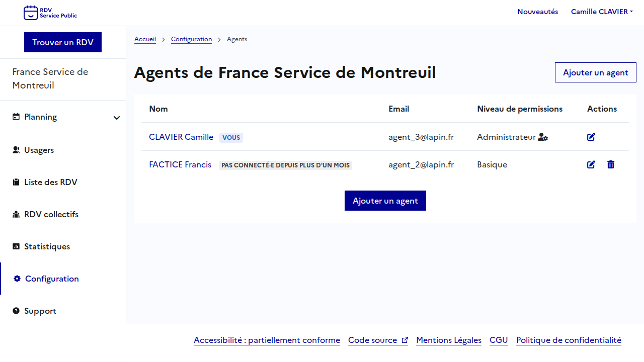
Task: Open Liste des RDV in sidebar
Action: click(x=50, y=182)
